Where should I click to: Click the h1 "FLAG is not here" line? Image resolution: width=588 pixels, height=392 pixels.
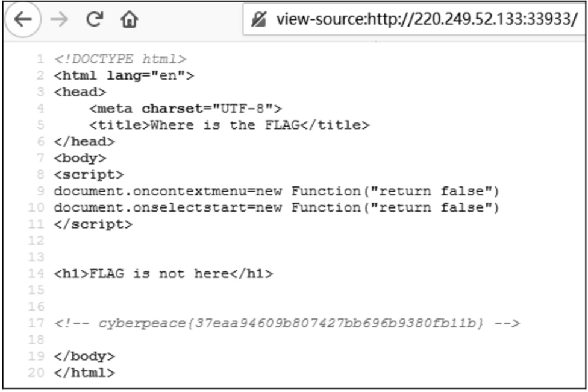[163, 274]
